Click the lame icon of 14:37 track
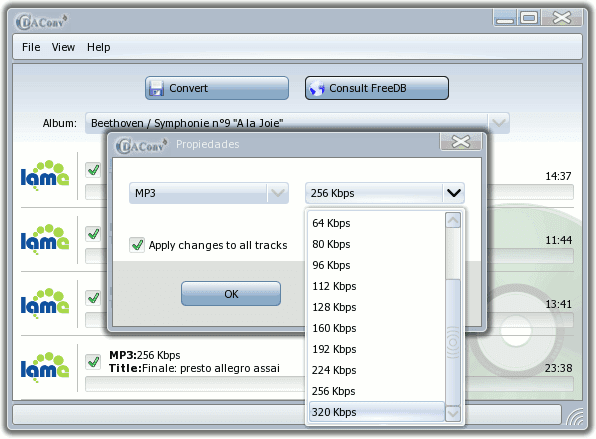Image resolution: width=596 pixels, height=439 pixels. [45, 175]
